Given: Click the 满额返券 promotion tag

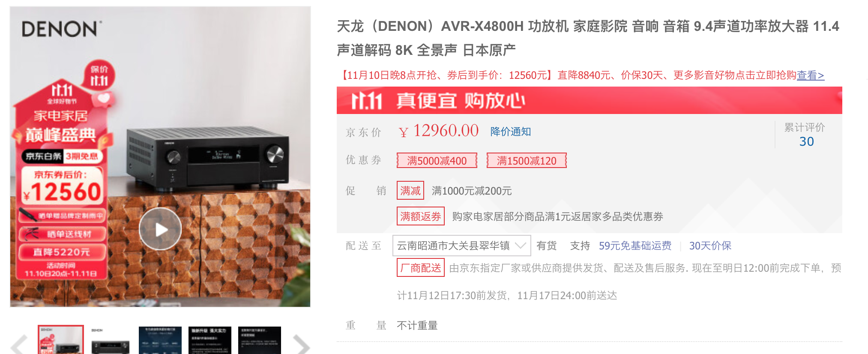Looking at the screenshot, I should click(x=421, y=216).
